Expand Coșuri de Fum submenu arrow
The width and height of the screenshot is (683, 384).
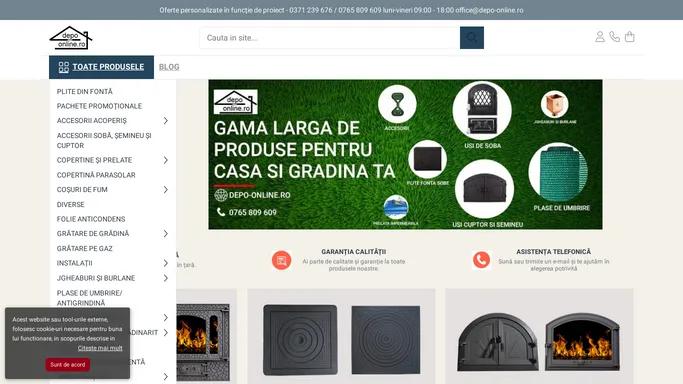166,189
